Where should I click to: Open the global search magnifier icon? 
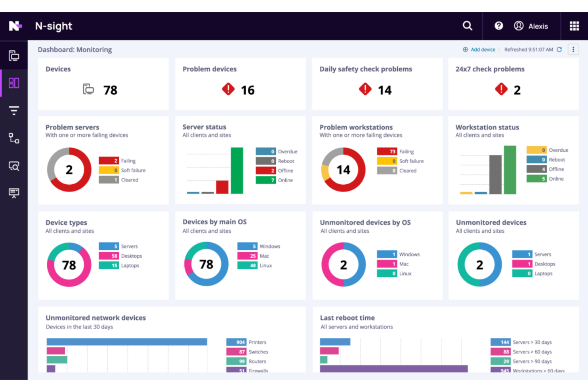point(467,25)
